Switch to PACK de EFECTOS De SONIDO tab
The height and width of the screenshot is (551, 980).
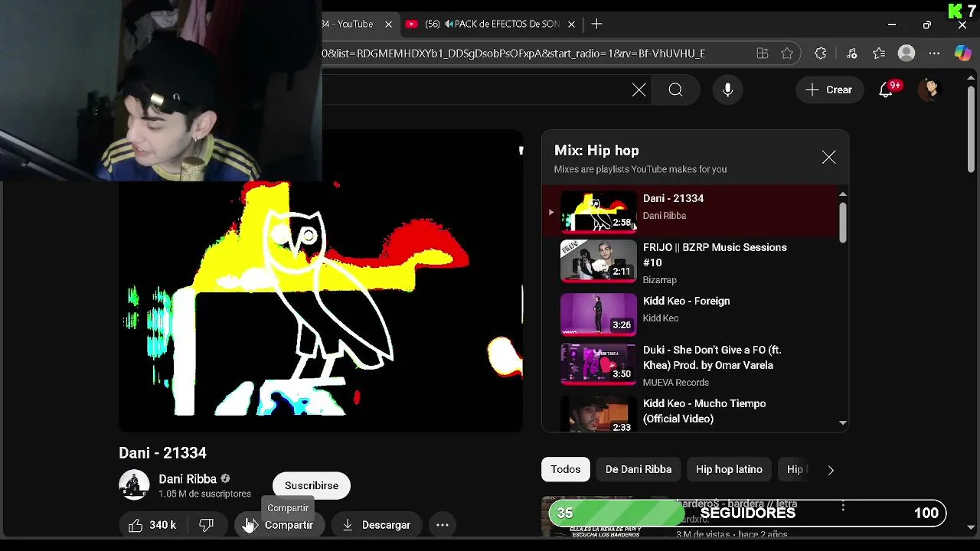pos(490,24)
